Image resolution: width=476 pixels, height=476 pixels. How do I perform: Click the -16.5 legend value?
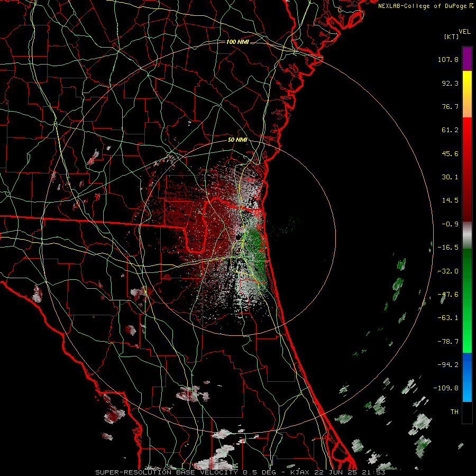point(448,248)
